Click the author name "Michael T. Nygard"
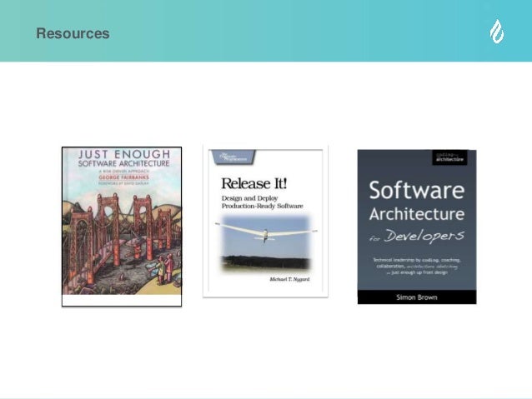The image size is (532, 399). click(289, 279)
